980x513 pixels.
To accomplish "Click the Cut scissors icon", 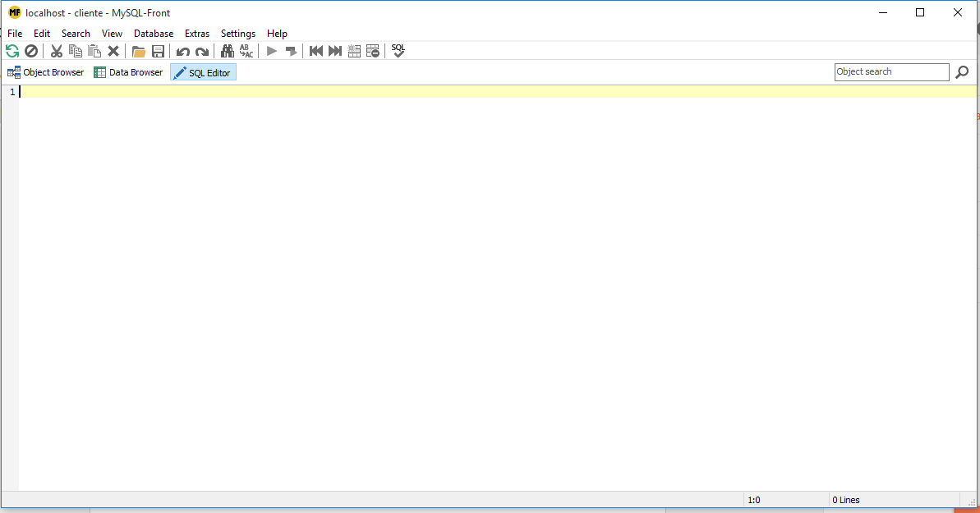I will pyautogui.click(x=57, y=51).
